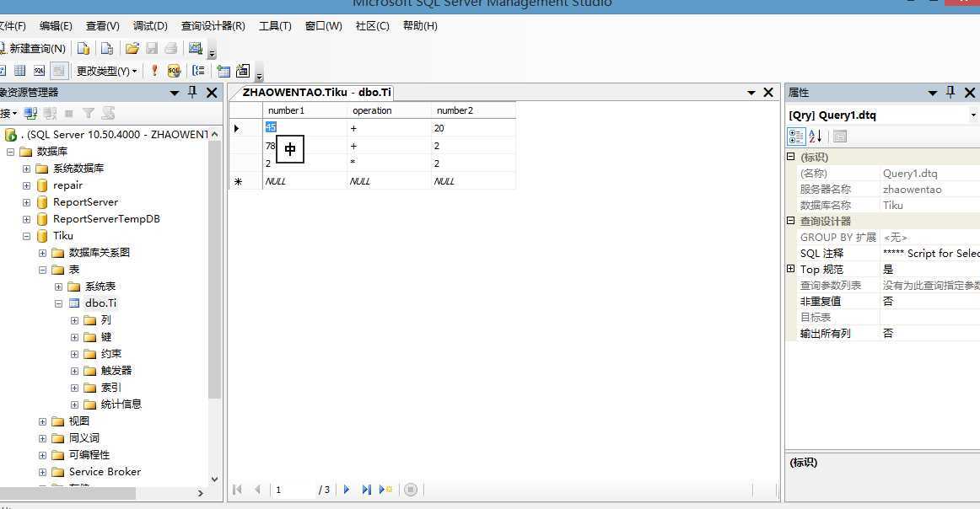Expand the ReportServer database node

tap(26, 202)
